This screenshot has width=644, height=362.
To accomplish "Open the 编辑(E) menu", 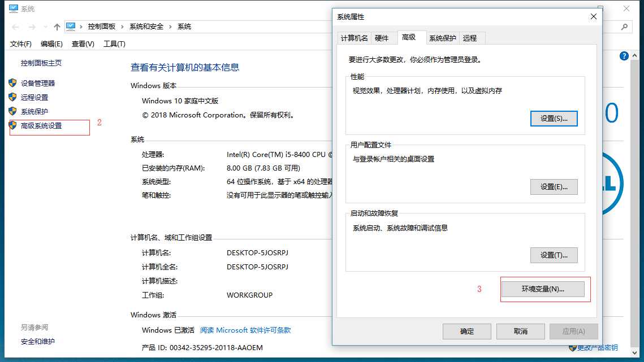I will 52,43.
